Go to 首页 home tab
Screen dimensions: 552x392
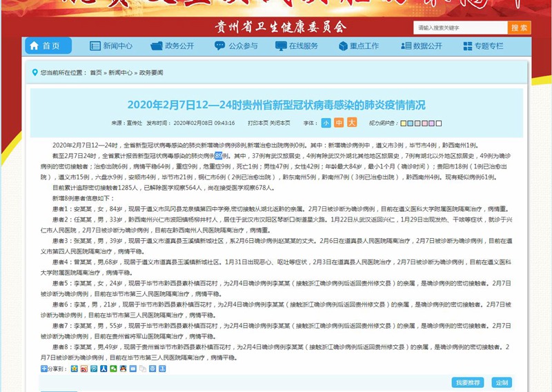pos(48,46)
